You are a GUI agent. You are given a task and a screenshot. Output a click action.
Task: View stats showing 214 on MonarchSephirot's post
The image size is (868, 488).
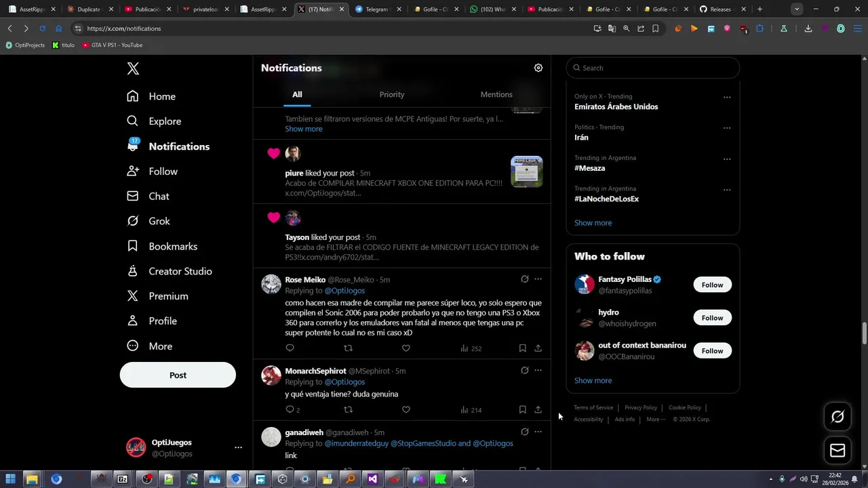pyautogui.click(x=471, y=409)
